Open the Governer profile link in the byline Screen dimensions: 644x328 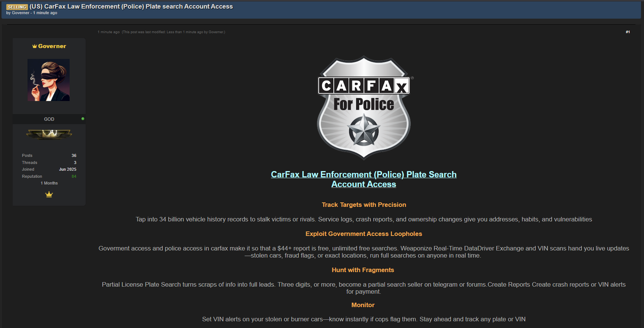pos(20,13)
